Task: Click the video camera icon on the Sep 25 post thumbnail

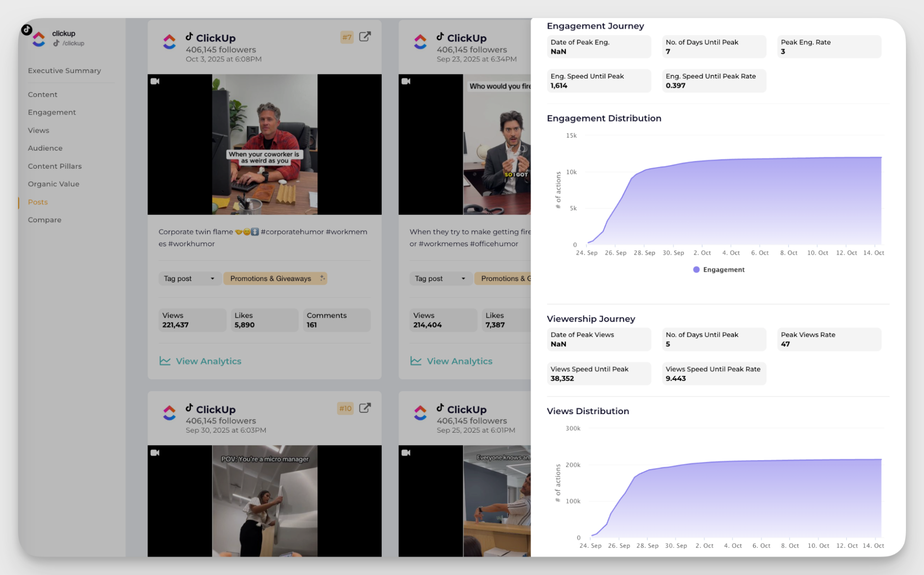Action: point(407,453)
